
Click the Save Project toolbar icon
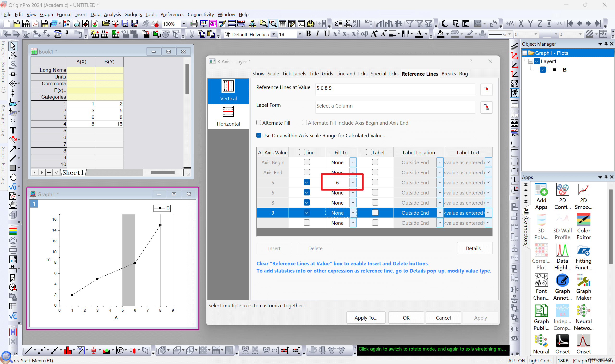[125, 24]
